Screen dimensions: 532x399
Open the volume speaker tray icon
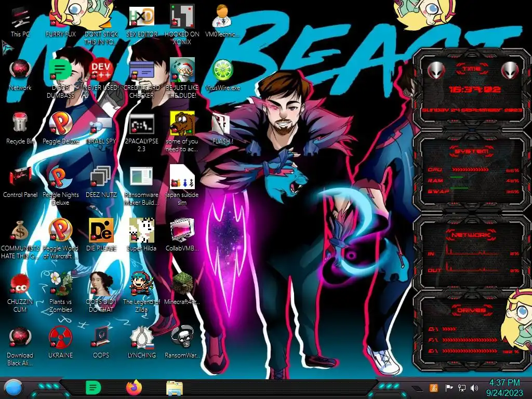pyautogui.click(x=474, y=388)
